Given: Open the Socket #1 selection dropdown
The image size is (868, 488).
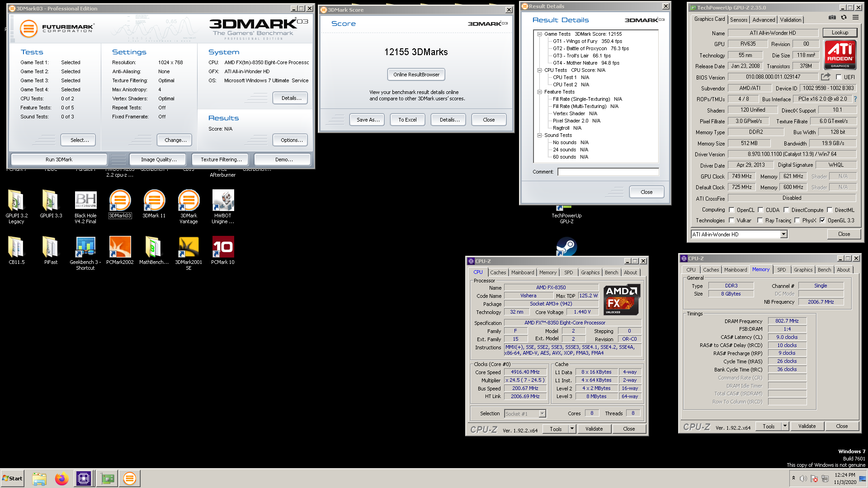Looking at the screenshot, I should 542,413.
